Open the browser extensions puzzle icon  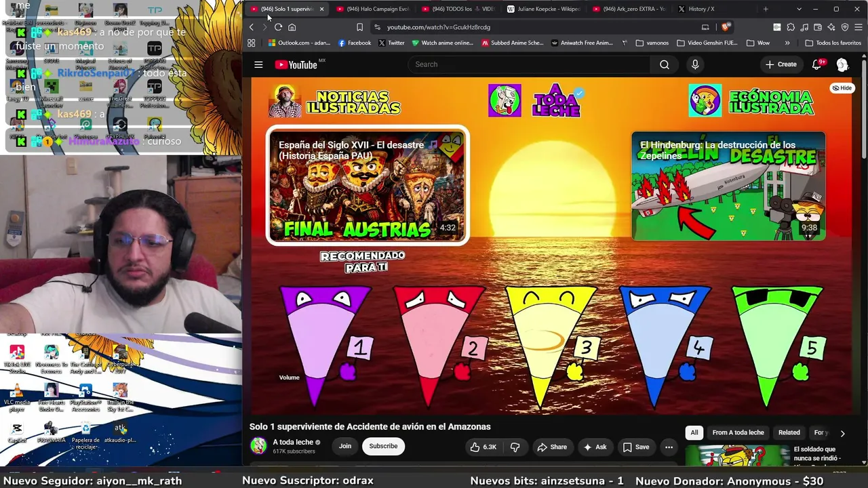point(791,27)
